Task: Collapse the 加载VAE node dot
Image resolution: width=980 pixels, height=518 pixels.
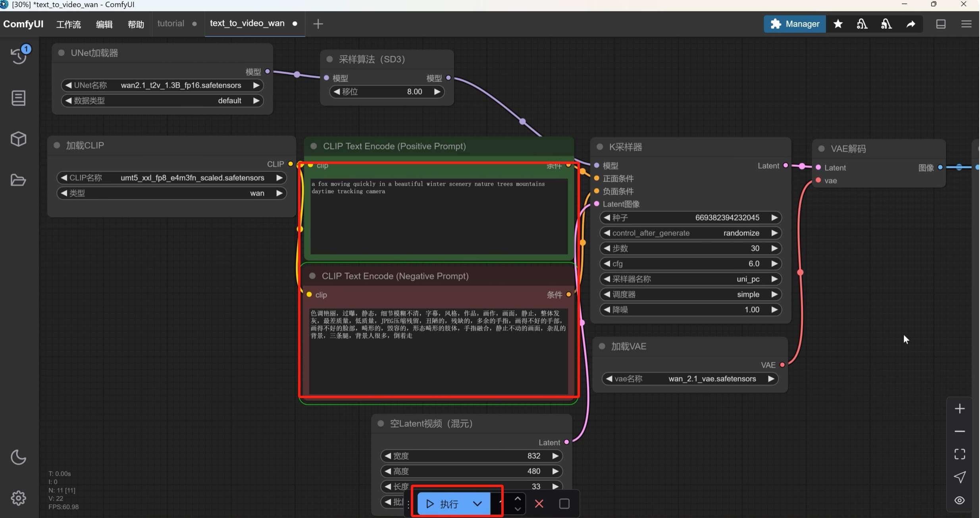Action: (602, 346)
